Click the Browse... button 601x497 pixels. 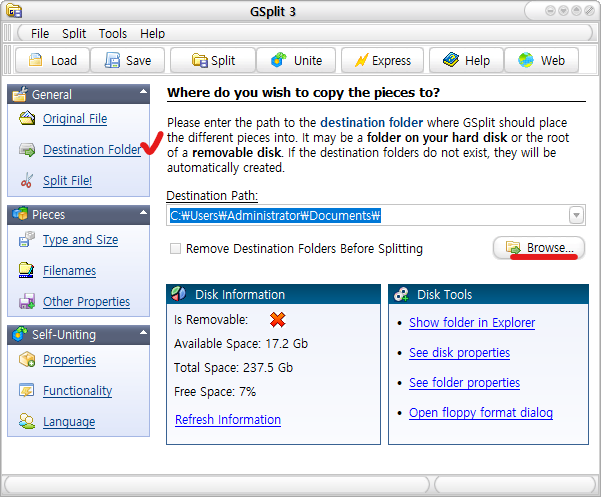(539, 248)
